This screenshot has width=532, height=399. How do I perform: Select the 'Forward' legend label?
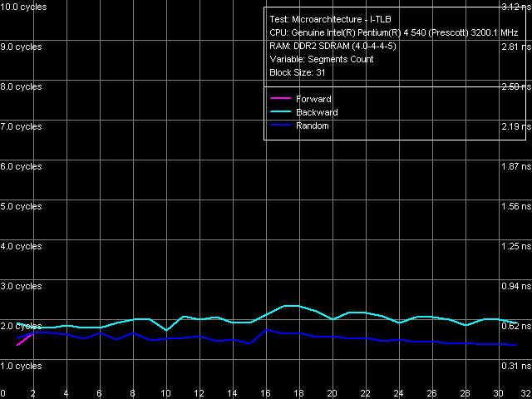click(x=313, y=99)
